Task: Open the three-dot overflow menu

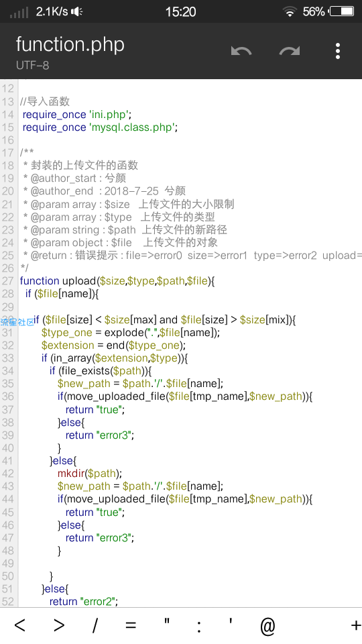Action: coord(337,51)
